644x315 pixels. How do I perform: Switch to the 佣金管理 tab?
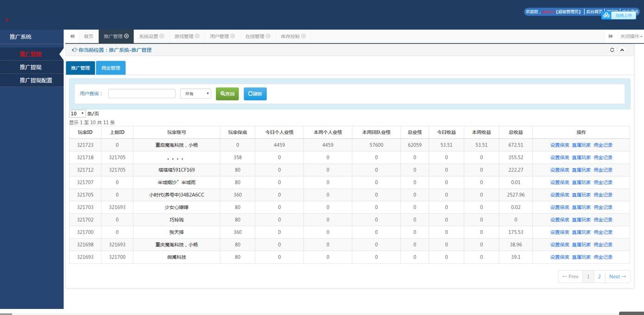111,68
